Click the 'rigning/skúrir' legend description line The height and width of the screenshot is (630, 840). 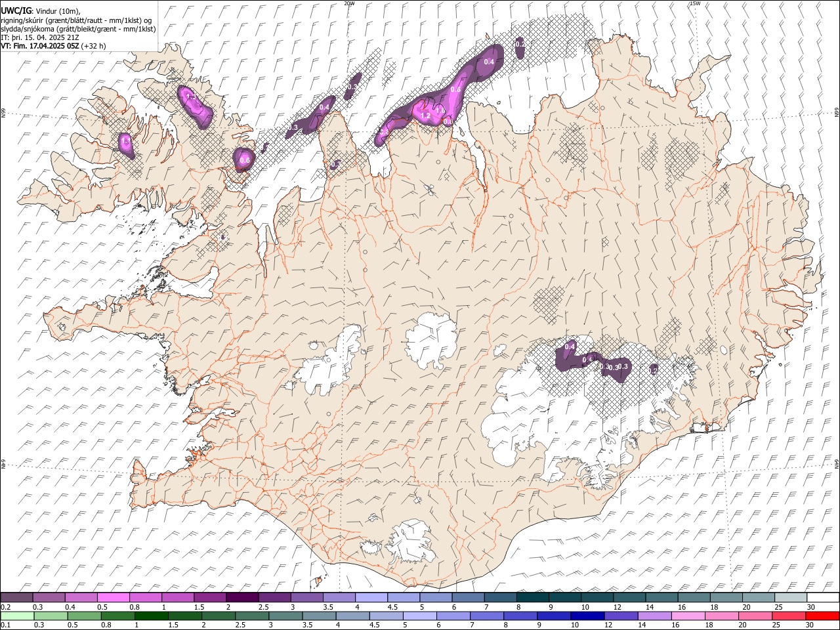[x=76, y=20]
